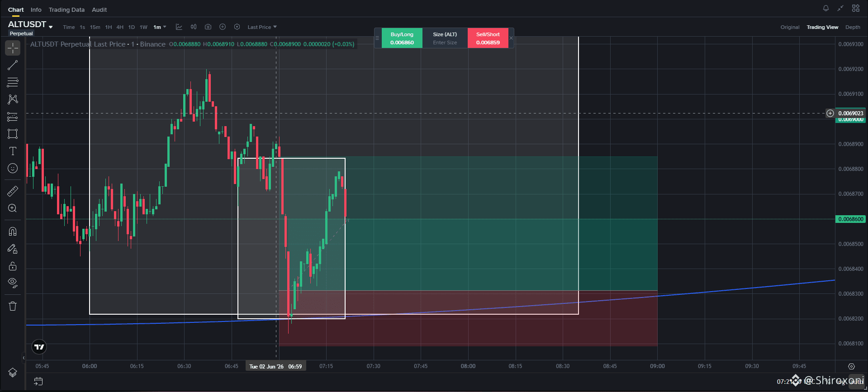Open the object tree layers icon
Image resolution: width=868 pixels, height=392 pixels.
click(13, 373)
